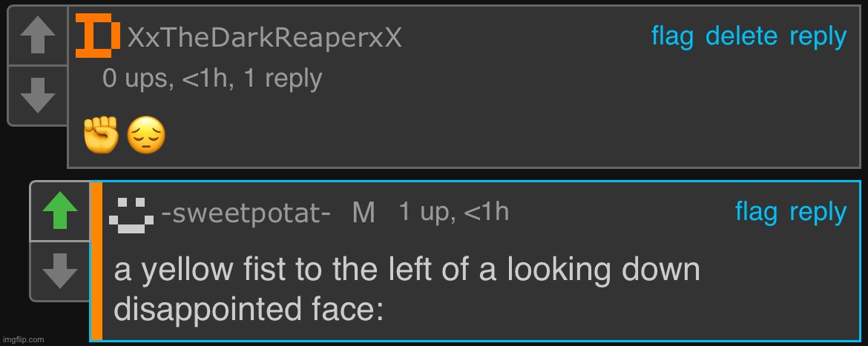Flag the -sweetpotat- reply
The height and width of the screenshot is (346, 868).
[x=756, y=212]
